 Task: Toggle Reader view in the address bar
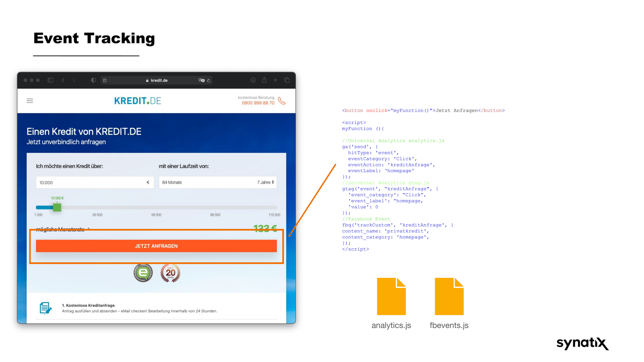tap(105, 80)
